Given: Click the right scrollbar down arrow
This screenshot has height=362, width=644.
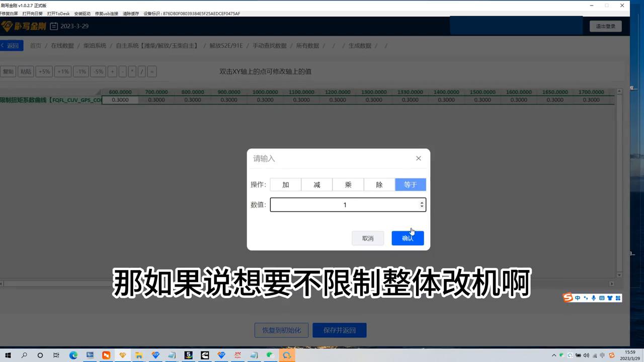Looking at the screenshot, I should point(619,275).
